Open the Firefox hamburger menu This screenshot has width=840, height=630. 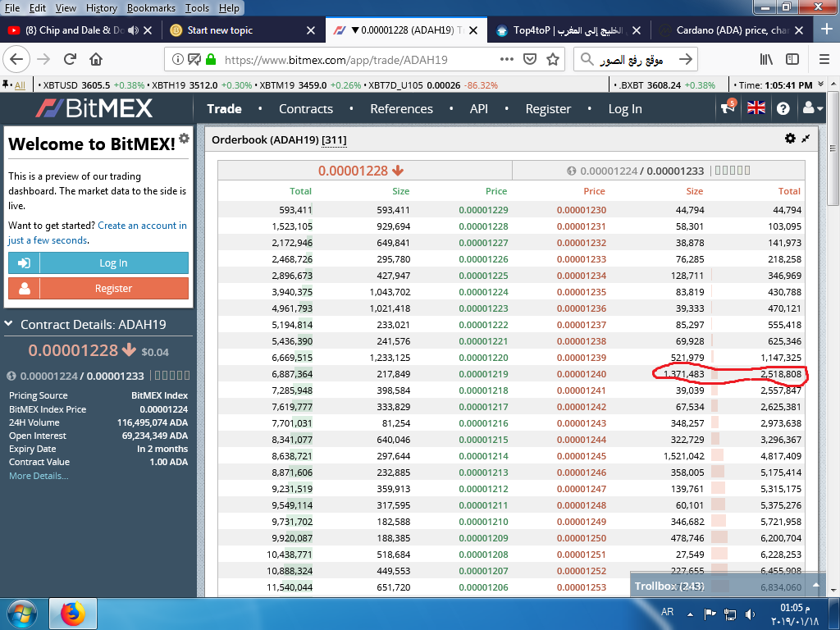point(824,59)
